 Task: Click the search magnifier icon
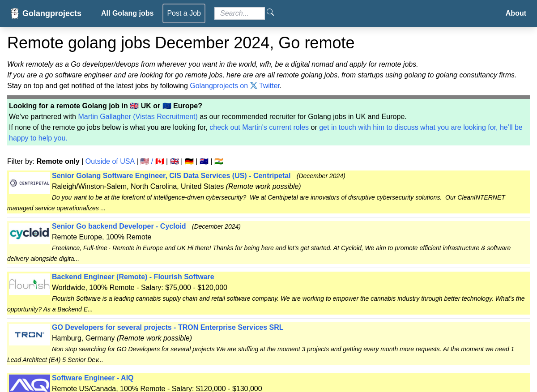tap(270, 13)
